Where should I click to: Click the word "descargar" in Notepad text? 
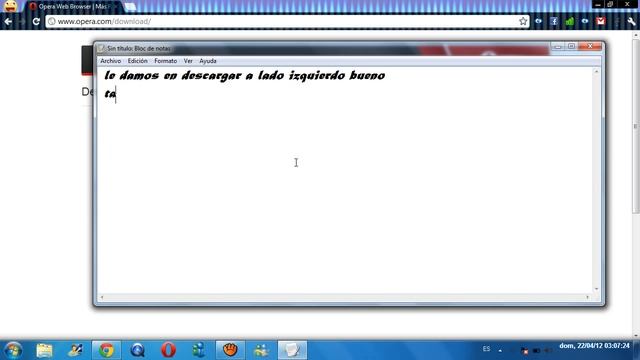click(x=211, y=76)
